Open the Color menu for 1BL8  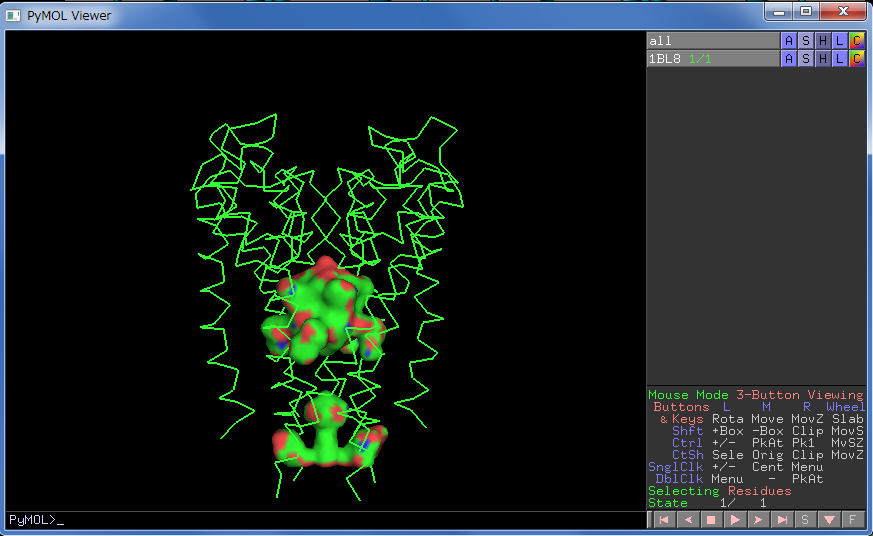click(x=856, y=59)
